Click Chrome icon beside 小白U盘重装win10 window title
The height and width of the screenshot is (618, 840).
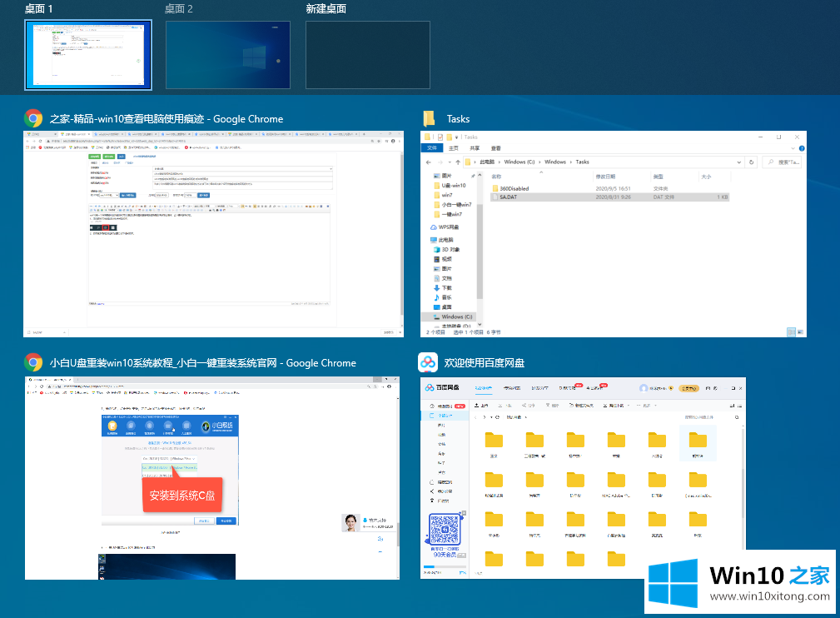(33, 363)
